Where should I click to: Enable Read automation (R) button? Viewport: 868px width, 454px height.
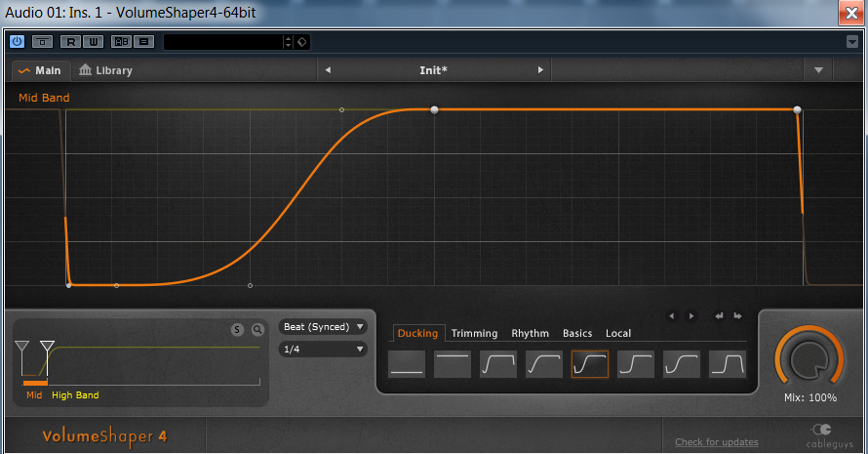coord(70,42)
